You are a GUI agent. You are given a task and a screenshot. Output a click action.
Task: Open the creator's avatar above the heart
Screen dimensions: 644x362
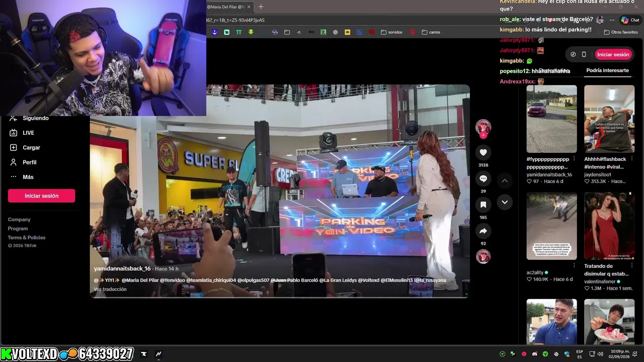(483, 127)
